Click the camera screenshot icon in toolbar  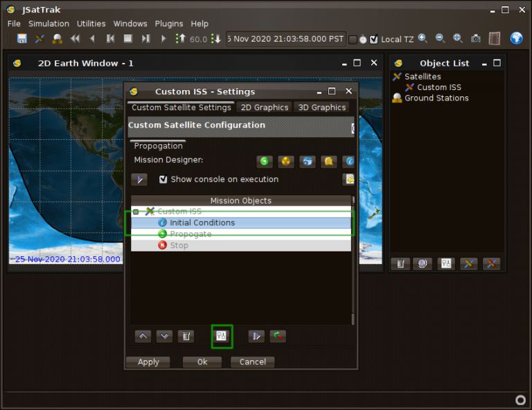tap(476, 39)
